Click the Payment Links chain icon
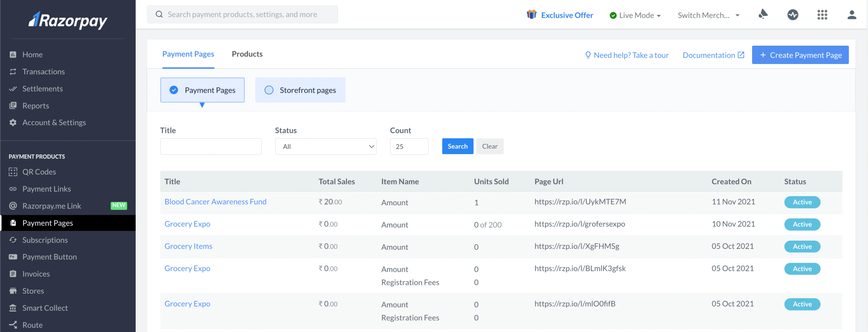The width and height of the screenshot is (868, 332). pos(13,189)
